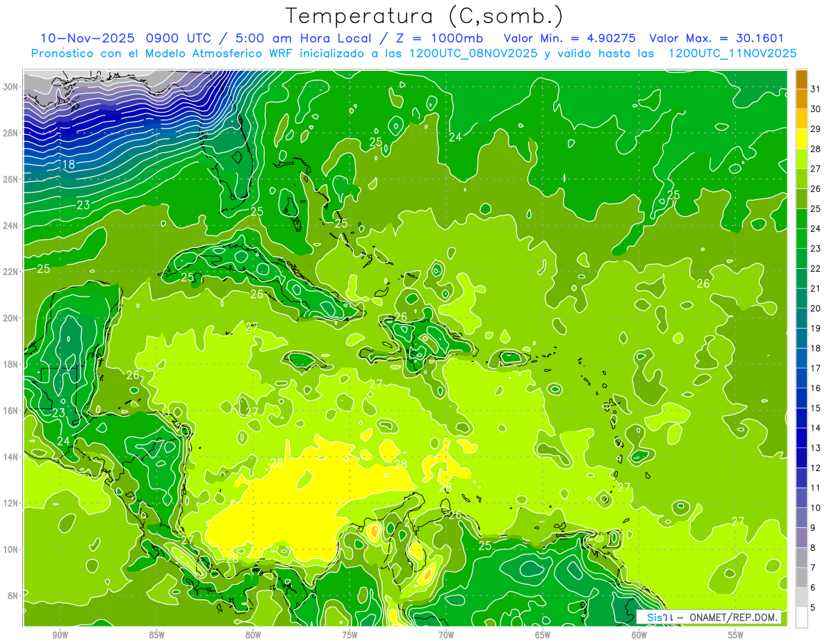
Task: Click the color scale label "10"
Action: click(816, 508)
